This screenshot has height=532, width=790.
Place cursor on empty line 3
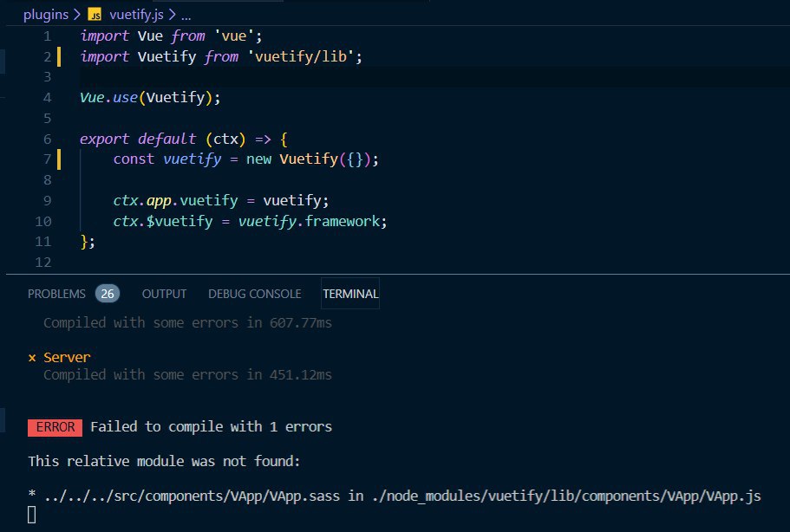click(434, 77)
